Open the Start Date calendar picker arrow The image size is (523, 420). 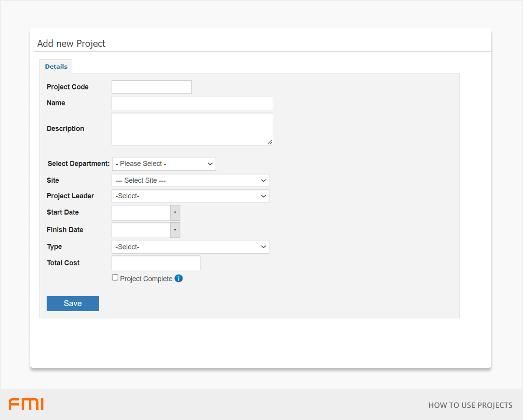point(175,213)
